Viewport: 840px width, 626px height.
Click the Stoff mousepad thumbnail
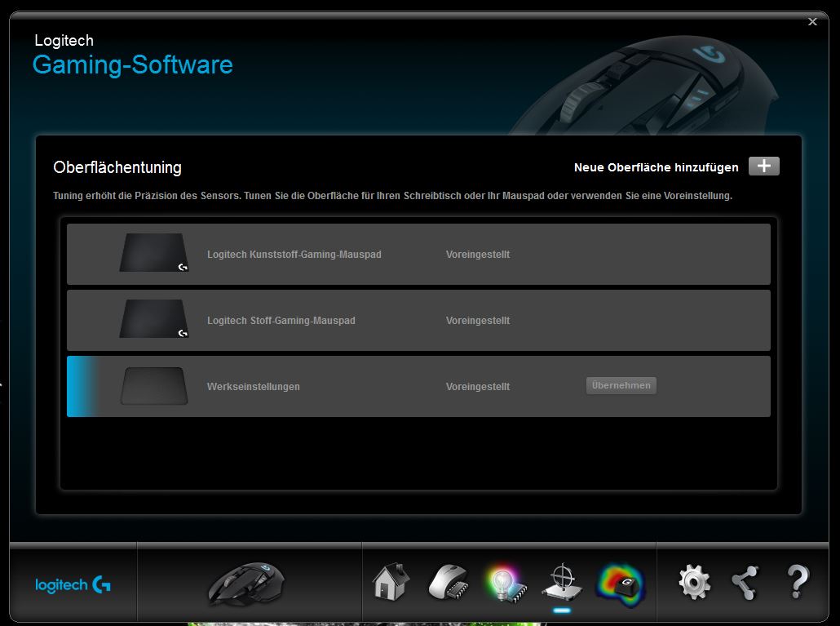click(x=154, y=319)
